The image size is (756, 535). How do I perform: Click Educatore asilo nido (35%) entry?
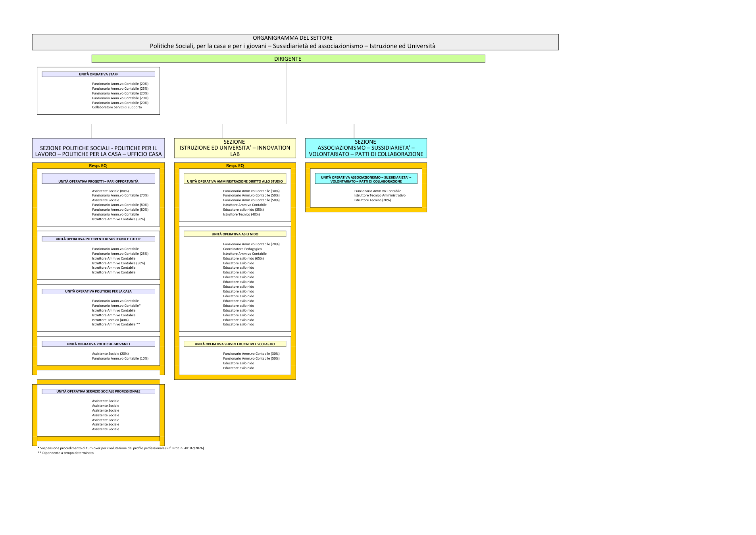243,210
